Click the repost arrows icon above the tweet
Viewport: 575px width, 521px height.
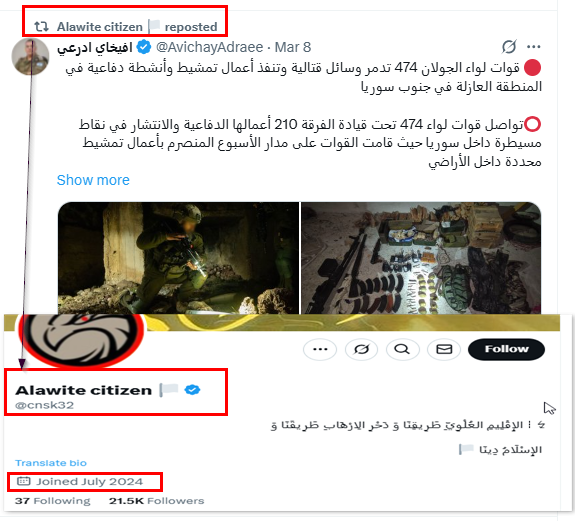[x=41, y=26]
